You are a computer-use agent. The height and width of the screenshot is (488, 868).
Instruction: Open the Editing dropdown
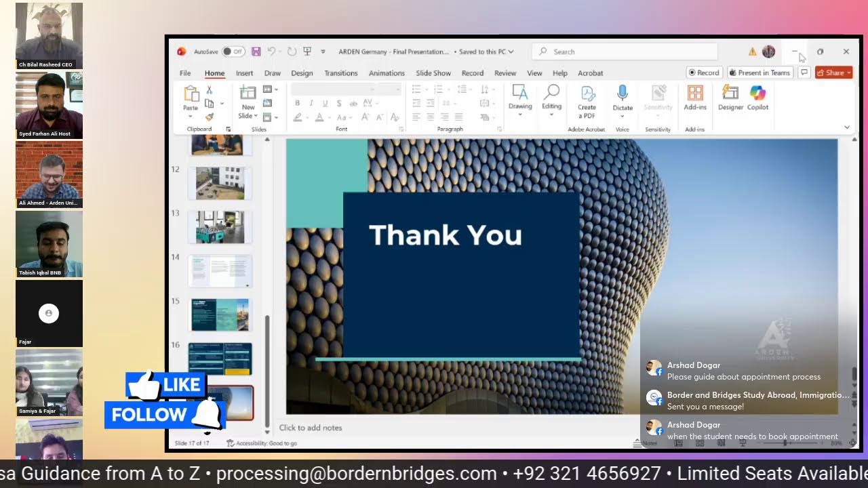coord(551,100)
